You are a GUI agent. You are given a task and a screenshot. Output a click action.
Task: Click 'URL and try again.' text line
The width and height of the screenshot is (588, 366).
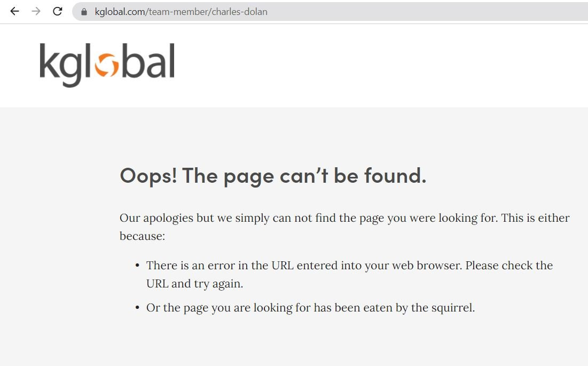click(x=194, y=284)
